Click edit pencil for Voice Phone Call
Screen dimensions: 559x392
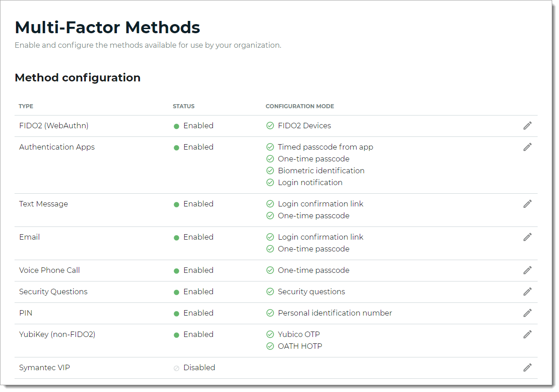(527, 271)
